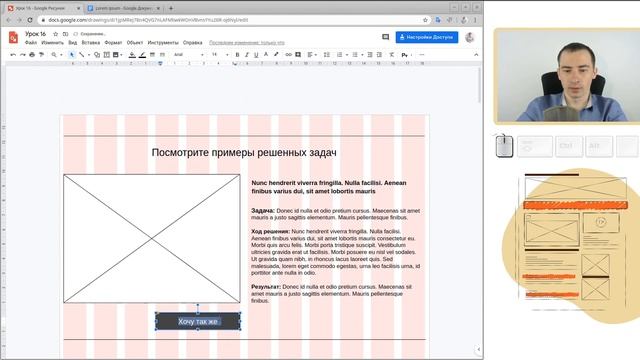This screenshot has width=640, height=360.
Task: Select the Paint format tool
Action: pos(41,55)
